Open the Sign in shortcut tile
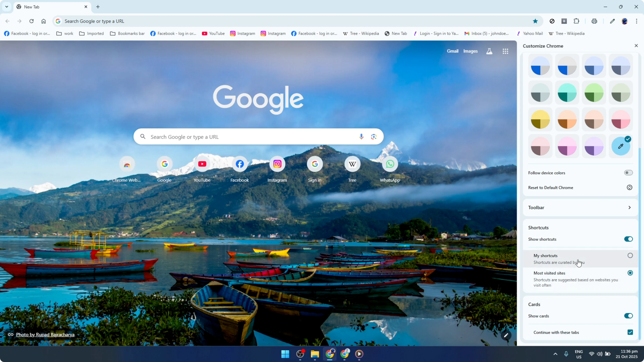The height and width of the screenshot is (362, 644). [315, 169]
